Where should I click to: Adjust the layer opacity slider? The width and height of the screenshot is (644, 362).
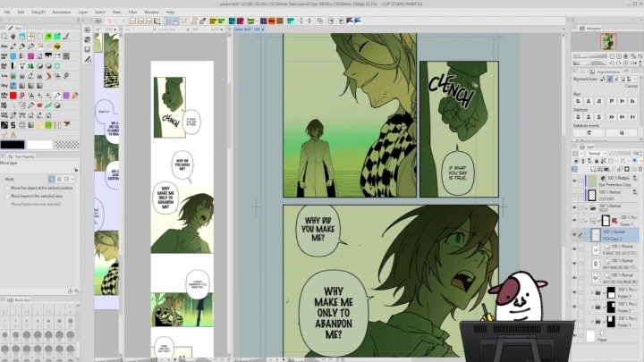click(x=620, y=154)
